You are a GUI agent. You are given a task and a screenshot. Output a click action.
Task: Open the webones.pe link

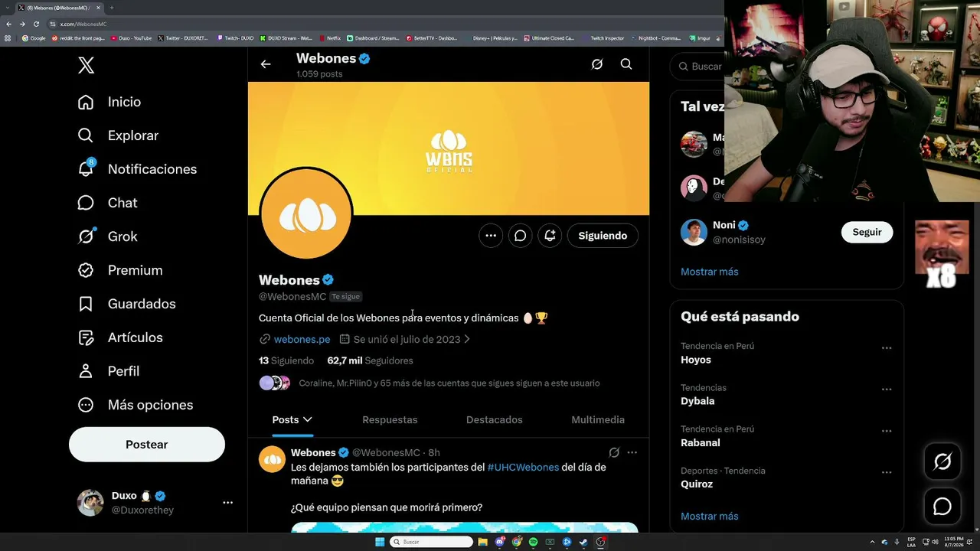(302, 339)
